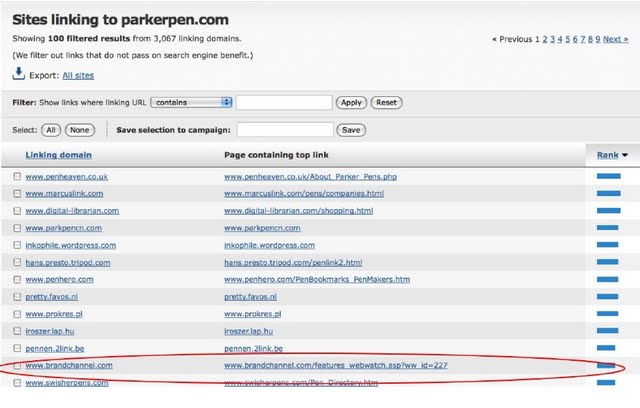640x408 pixels.
Task: Open www.prokres.pl linking domain link
Action: 54,314
